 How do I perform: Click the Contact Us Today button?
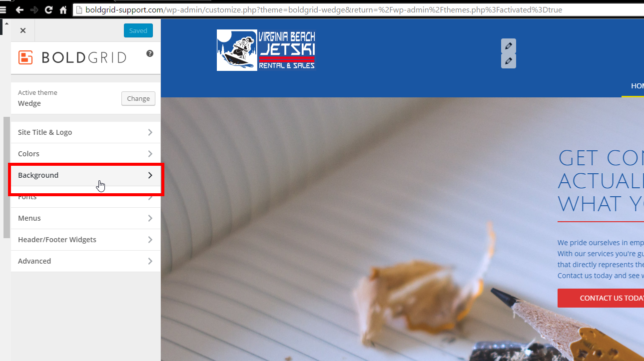601,298
